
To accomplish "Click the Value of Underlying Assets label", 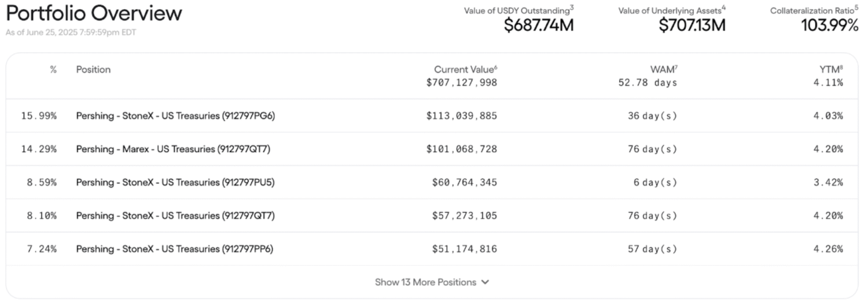I will (x=670, y=11).
